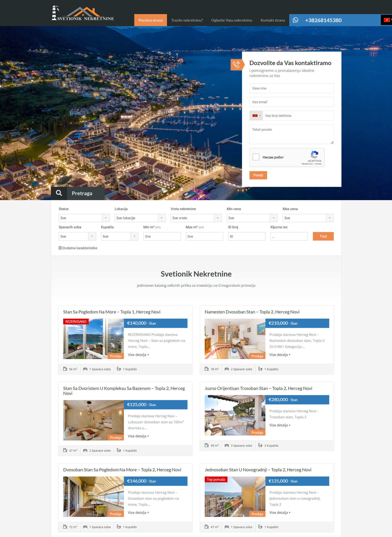Click the Montenegro flag language selector
Screen dimensions: 392x537
coord(387,20)
